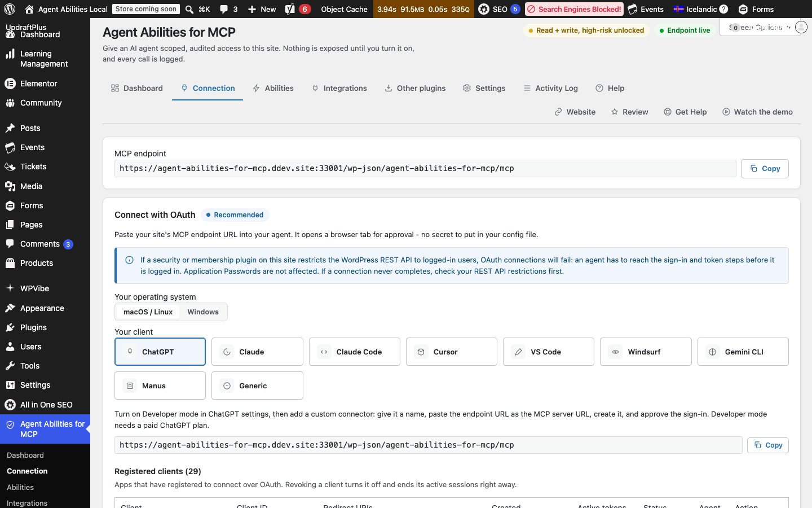The height and width of the screenshot is (508, 812).
Task: Open the admin bar search magnifier icon
Action: pyautogui.click(x=189, y=9)
